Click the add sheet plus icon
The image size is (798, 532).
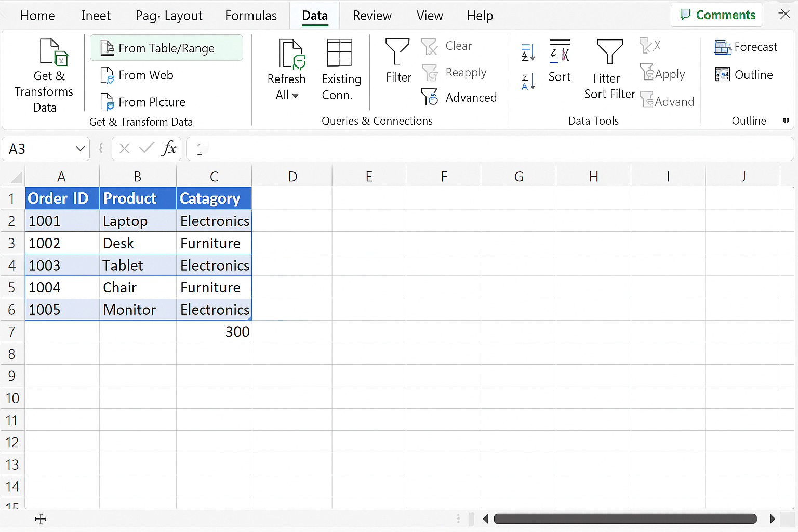click(41, 518)
